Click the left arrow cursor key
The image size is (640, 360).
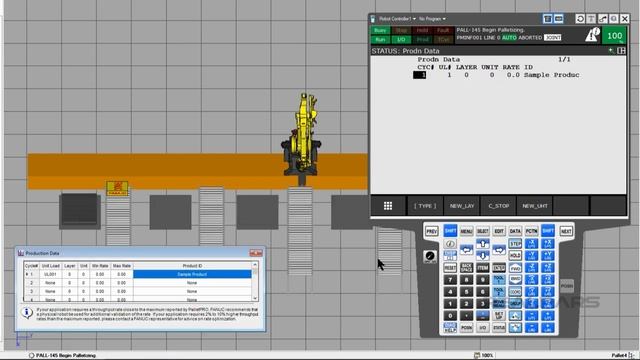point(466,249)
